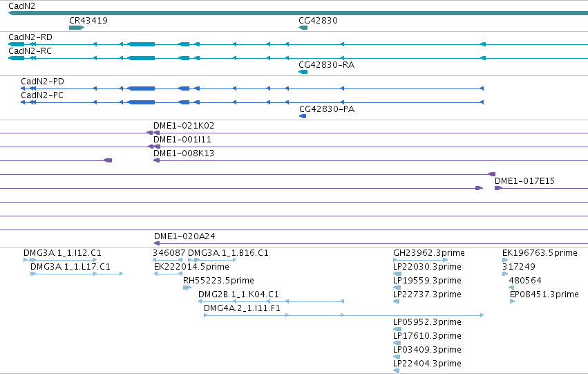Select the DMG2B.1_1.K04.C1 label
This screenshot has height=374, width=588.
click(238, 294)
